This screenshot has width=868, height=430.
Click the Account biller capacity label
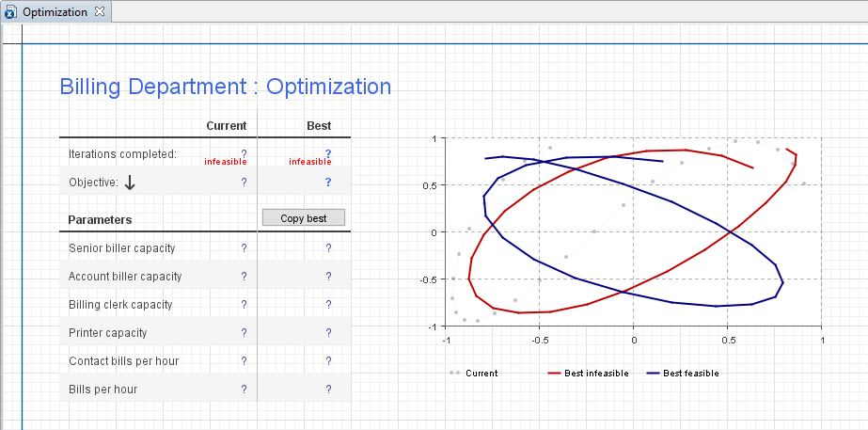click(x=125, y=277)
